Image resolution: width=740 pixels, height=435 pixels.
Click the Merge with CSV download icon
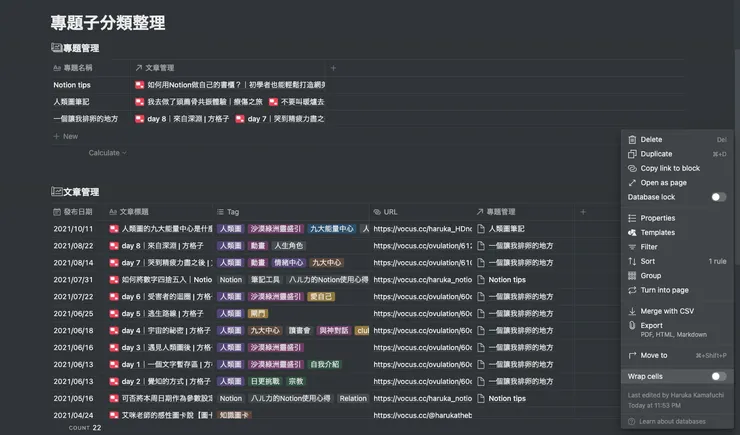[x=632, y=311]
